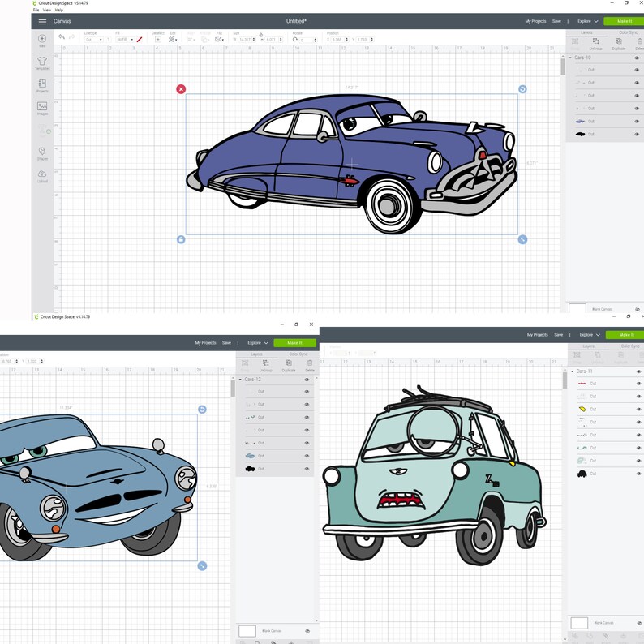Switch to Layers tab in Cars-12 window
Viewport: 644px width, 644px height.
point(256,354)
